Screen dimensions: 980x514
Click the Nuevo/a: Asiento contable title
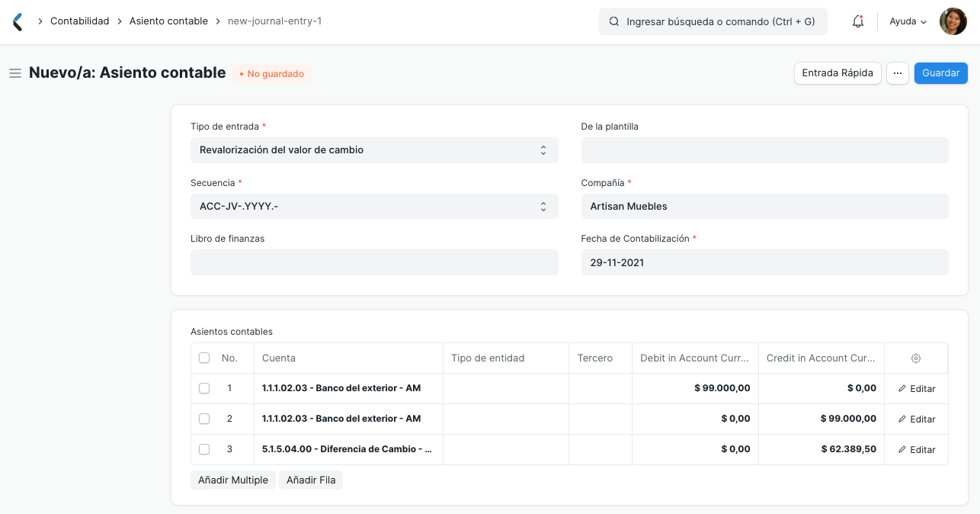pyautogui.click(x=127, y=72)
